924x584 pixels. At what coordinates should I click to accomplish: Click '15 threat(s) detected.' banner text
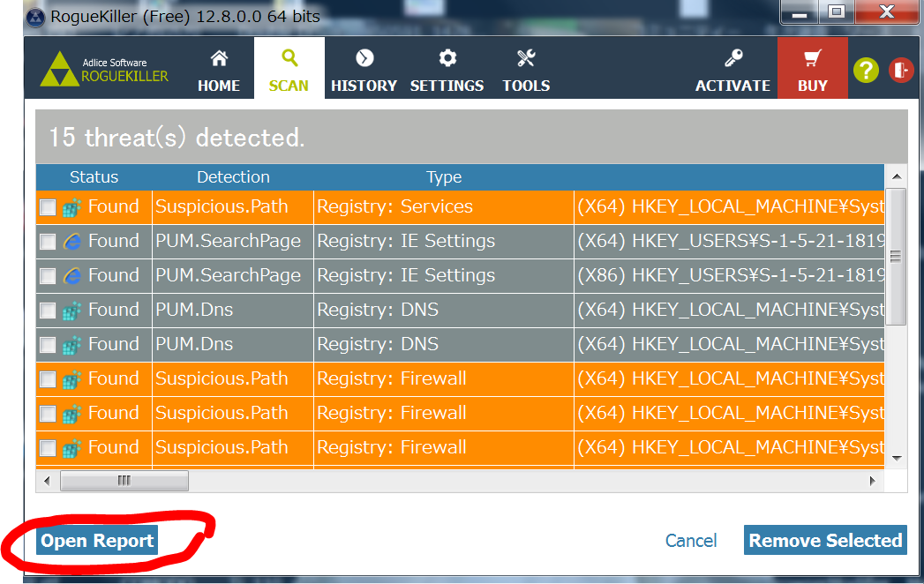tap(177, 138)
